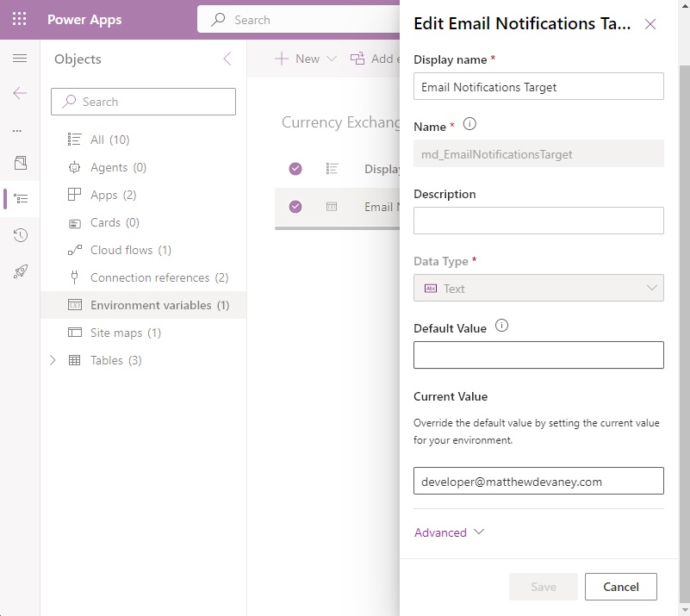Open the app launcher waffle icon
Viewport: 690px width, 616px height.
19,19
